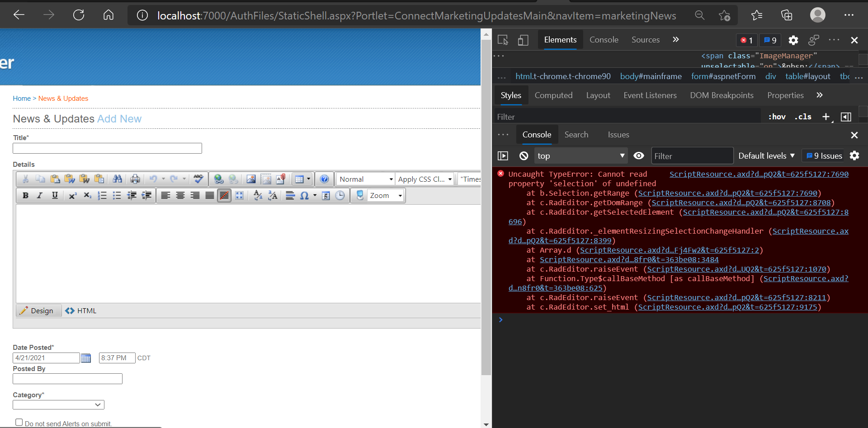Toggle the console live expression eye
Screen dimensions: 868x428
[638, 156]
